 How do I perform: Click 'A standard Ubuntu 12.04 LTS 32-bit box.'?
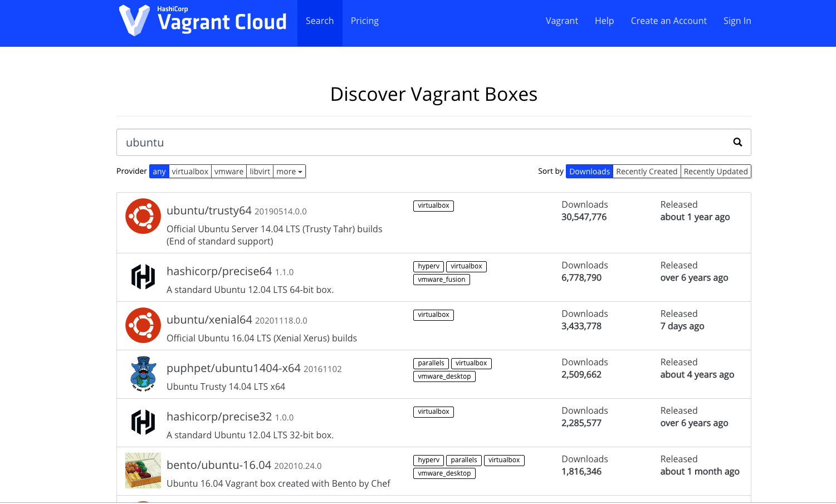pyautogui.click(x=250, y=435)
